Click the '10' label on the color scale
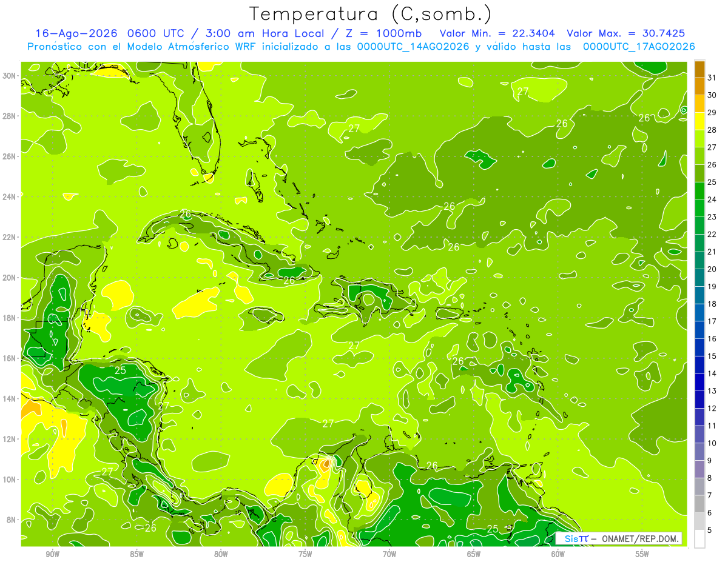This screenshot has width=728, height=562. point(712,443)
